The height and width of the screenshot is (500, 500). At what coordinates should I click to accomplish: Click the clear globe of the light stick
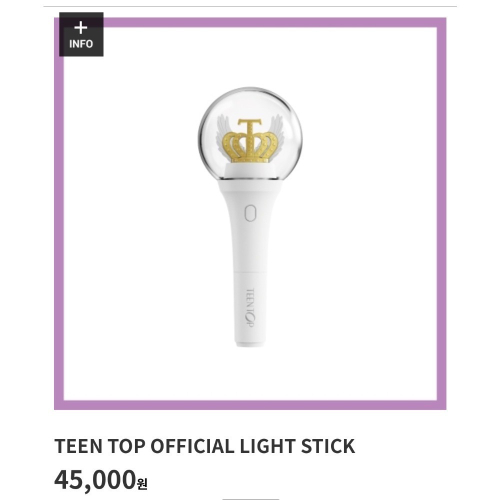point(250,133)
